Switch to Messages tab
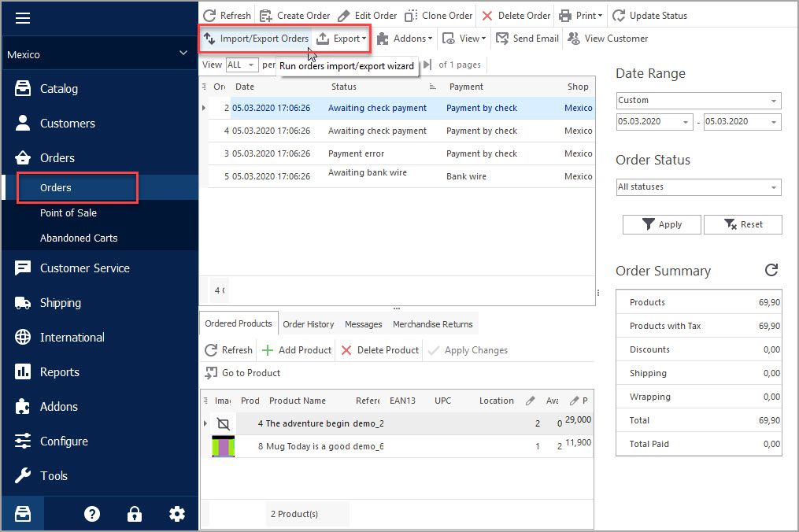The image size is (799, 532). (364, 324)
